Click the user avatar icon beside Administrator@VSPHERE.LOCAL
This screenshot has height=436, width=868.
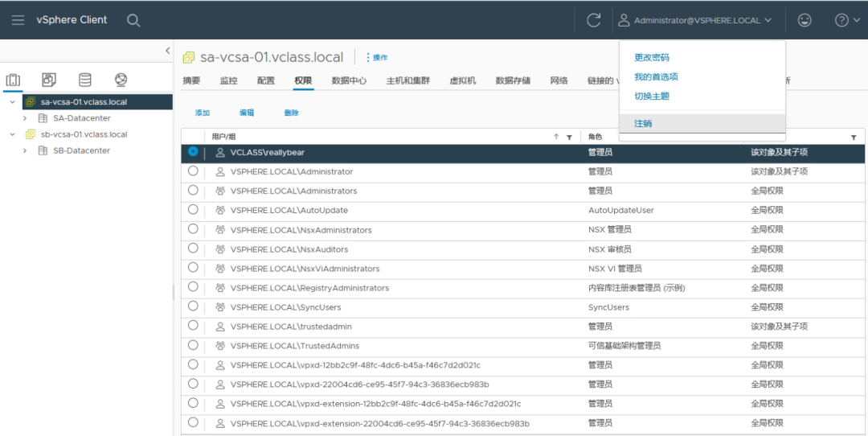(624, 20)
